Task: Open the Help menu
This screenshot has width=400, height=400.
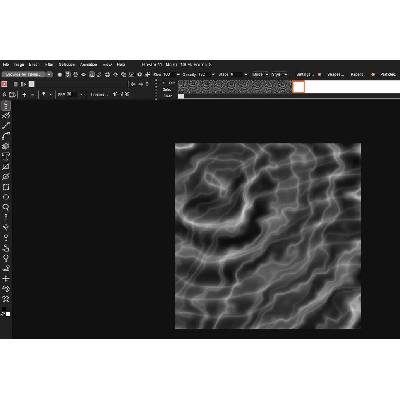Action: click(x=121, y=65)
